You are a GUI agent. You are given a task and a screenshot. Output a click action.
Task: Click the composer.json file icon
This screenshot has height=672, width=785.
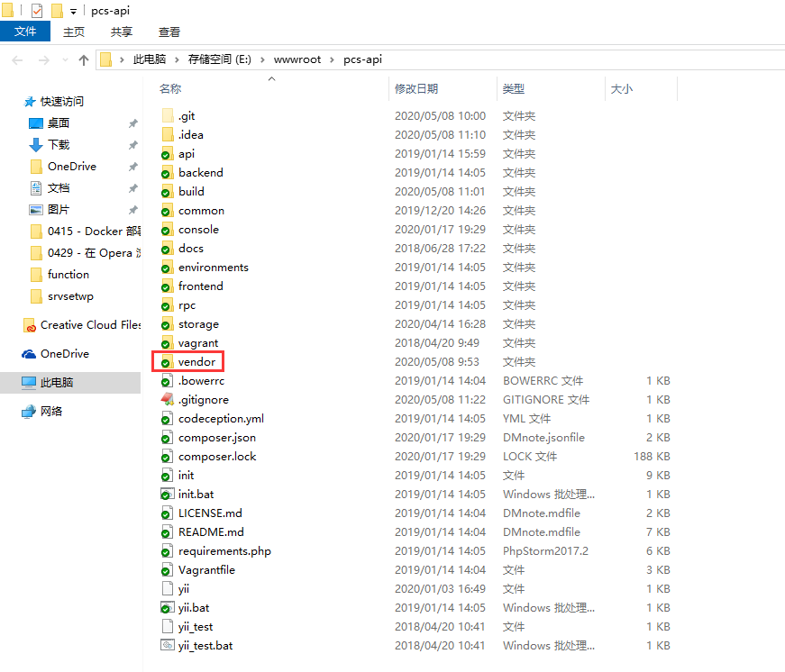coord(168,437)
